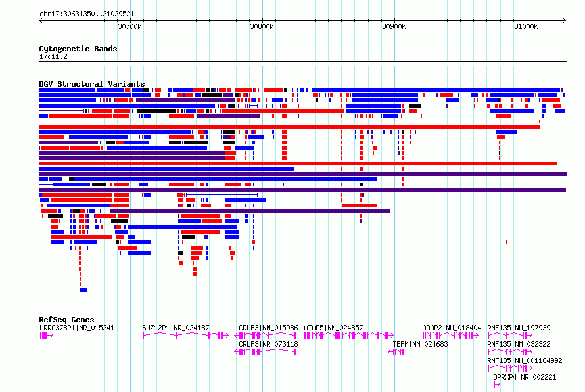Select the RNF135|NM_197939 gene label
Viewport: 585px width, 392px height.
[519, 328]
